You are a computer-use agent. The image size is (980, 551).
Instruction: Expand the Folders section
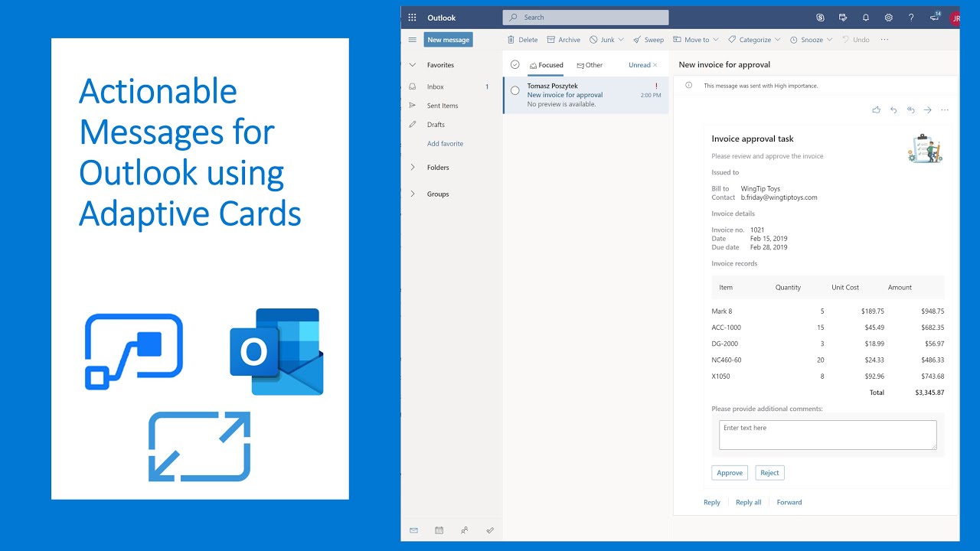point(413,167)
